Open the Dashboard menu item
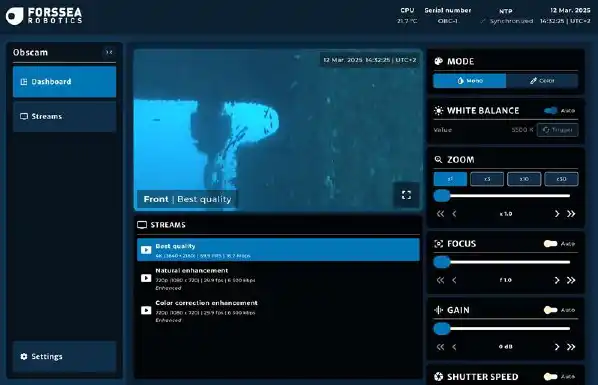 click(x=64, y=82)
